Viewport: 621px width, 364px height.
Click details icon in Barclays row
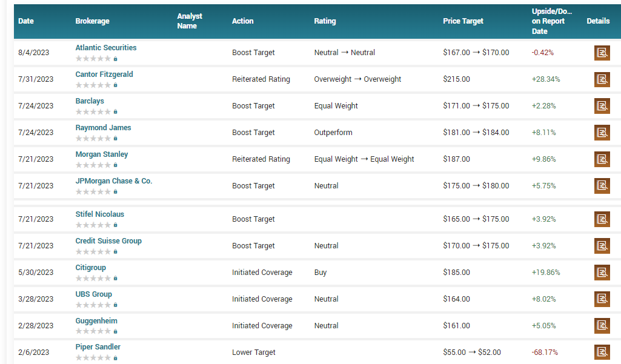coord(602,106)
